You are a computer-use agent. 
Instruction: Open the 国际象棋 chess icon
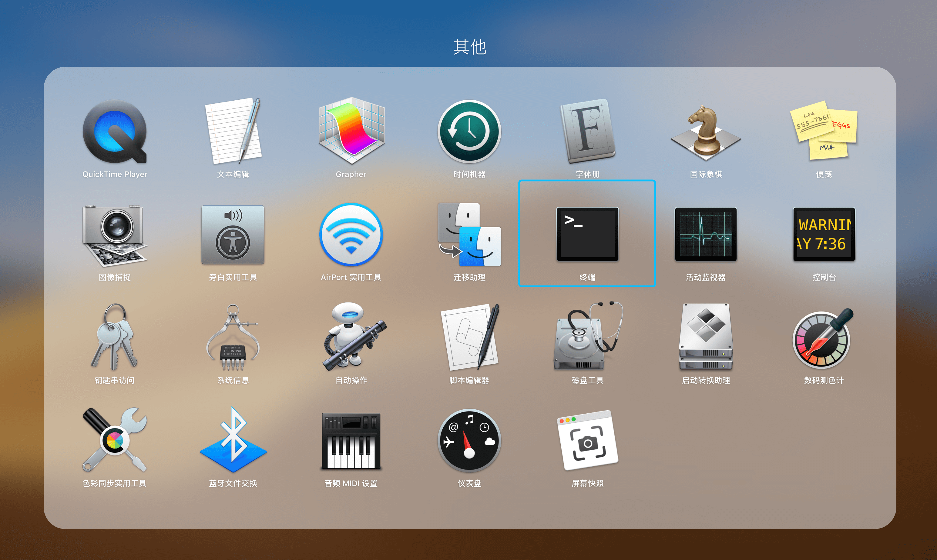tap(706, 132)
